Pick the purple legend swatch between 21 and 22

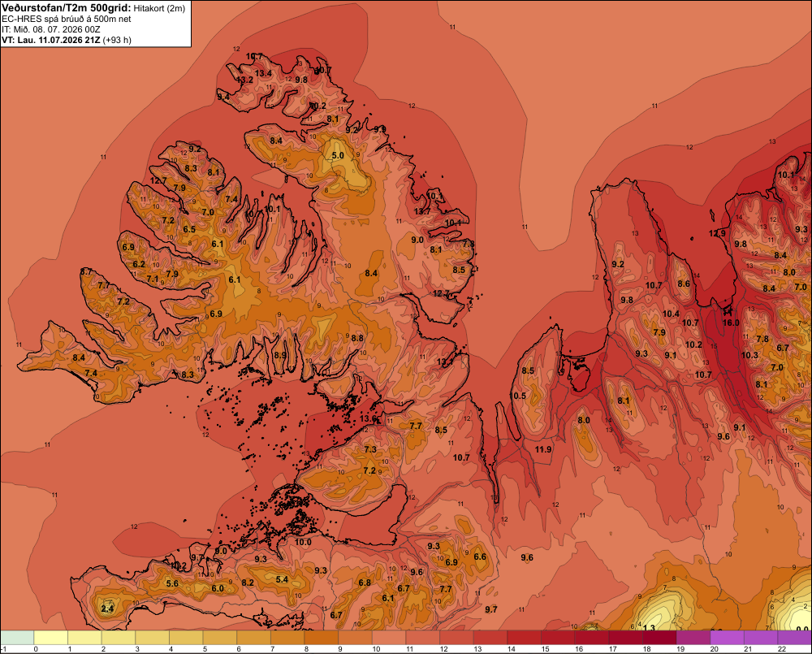click(x=761, y=638)
